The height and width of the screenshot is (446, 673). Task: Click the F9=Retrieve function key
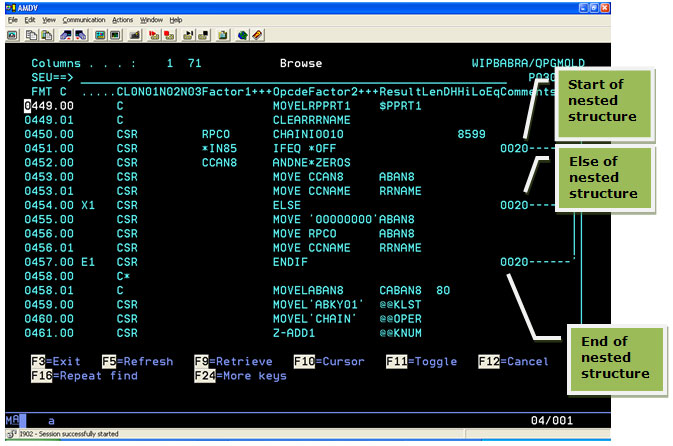click(233, 361)
